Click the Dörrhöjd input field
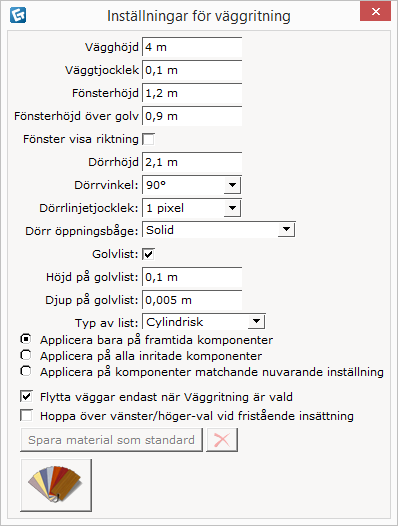The height and width of the screenshot is (526, 398). (192, 162)
